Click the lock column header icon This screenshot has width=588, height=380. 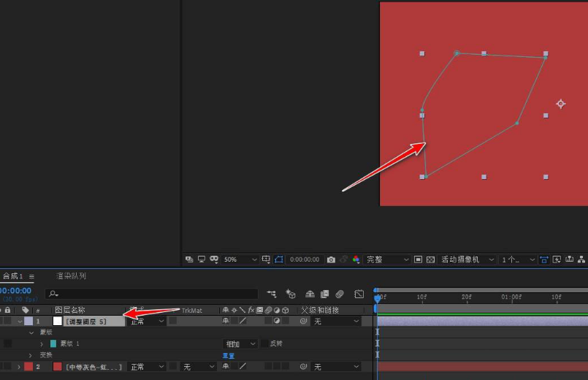pos(7,310)
